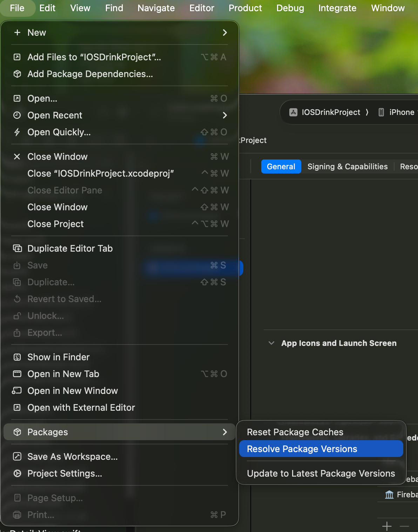The width and height of the screenshot is (418, 532).
Task: Open the Editor menu
Action: pyautogui.click(x=202, y=8)
